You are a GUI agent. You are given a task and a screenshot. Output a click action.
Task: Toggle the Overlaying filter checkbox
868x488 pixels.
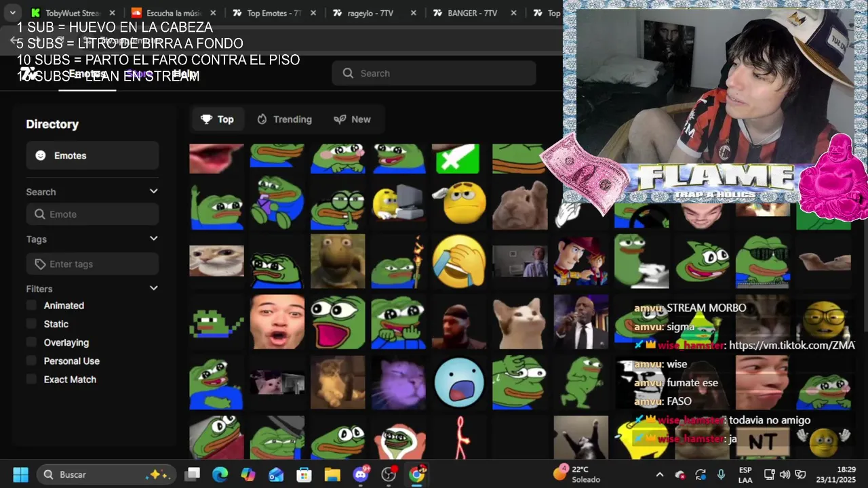coord(31,342)
